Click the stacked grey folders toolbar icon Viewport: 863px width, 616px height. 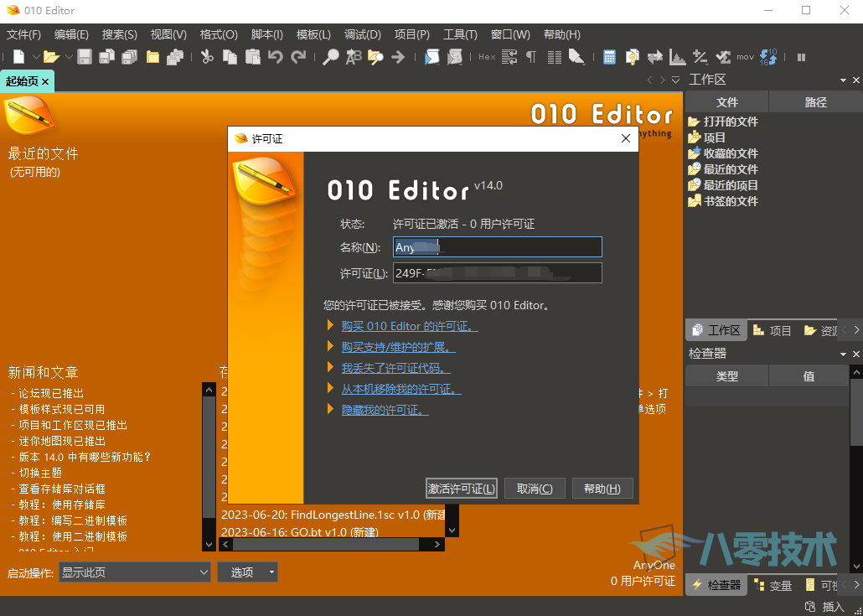[175, 57]
